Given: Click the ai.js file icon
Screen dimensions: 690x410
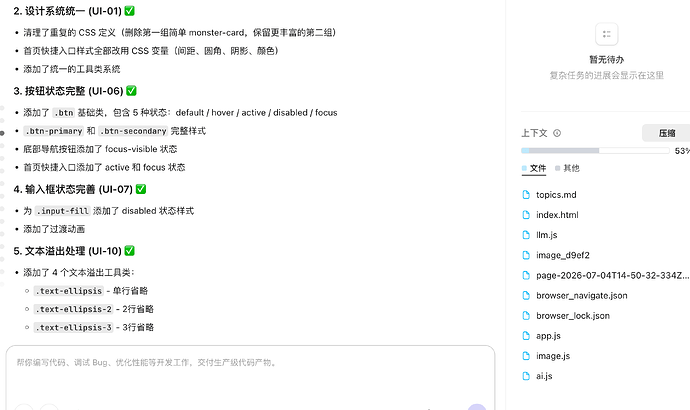Looking at the screenshot, I should [526, 376].
